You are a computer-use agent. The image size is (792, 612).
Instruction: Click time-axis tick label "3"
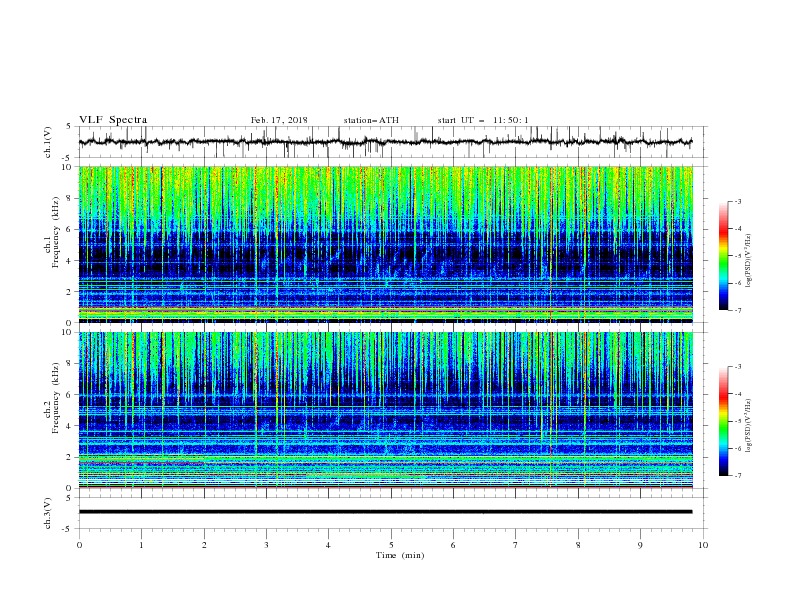pyautogui.click(x=266, y=545)
